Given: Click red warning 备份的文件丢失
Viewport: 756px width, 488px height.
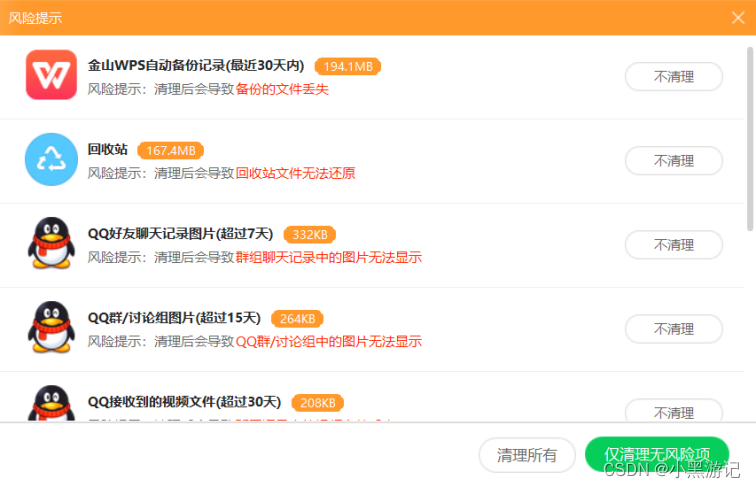Looking at the screenshot, I should [282, 89].
